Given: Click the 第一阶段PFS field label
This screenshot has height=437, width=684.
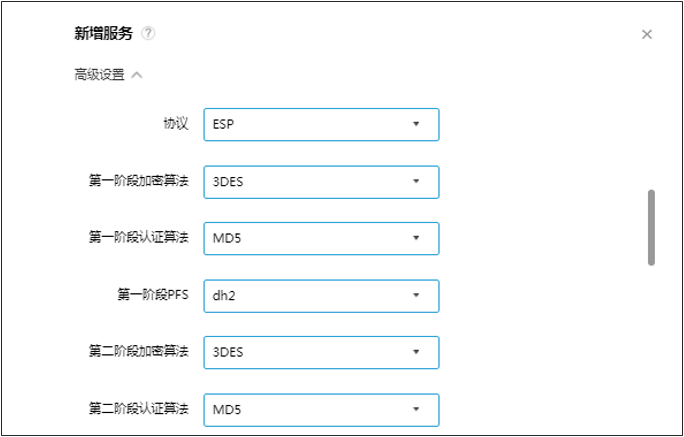Looking at the screenshot, I should click(152, 295).
